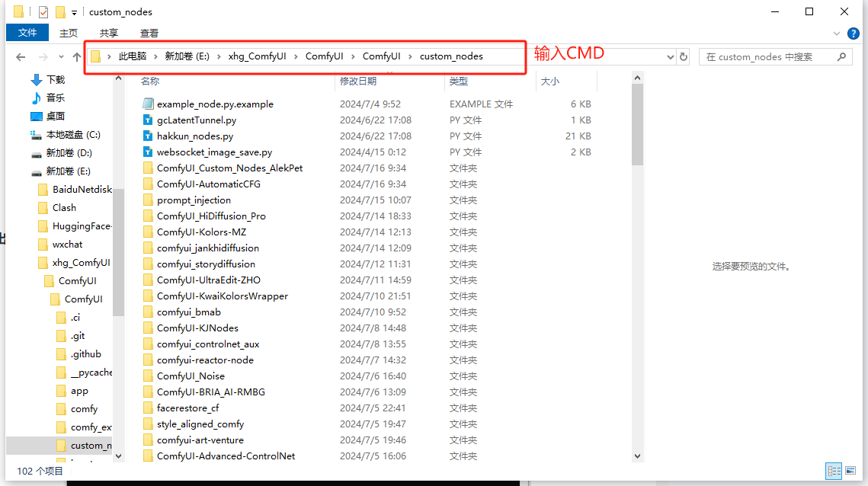The width and height of the screenshot is (868, 486).
Task: Open Help with the blue question mark icon
Action: pos(854,34)
